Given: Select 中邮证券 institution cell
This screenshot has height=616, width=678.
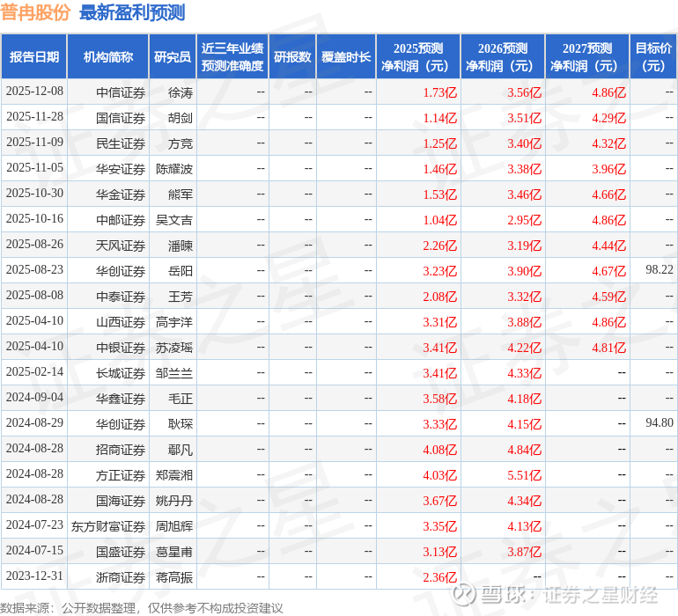Looking at the screenshot, I should coord(121,220).
